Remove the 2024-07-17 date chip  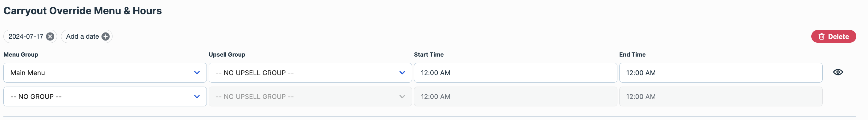tap(50, 36)
